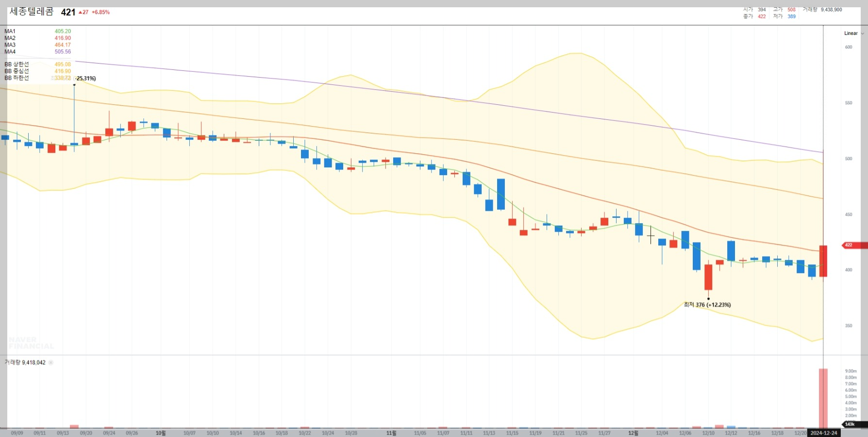Click the 10월 label on date axis

point(161,433)
